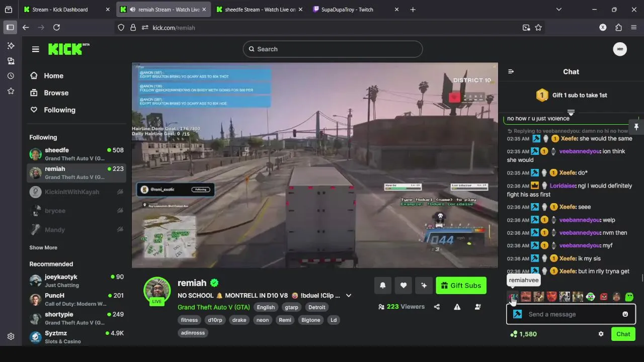Click the search box
The image size is (644, 362).
tap(333, 49)
